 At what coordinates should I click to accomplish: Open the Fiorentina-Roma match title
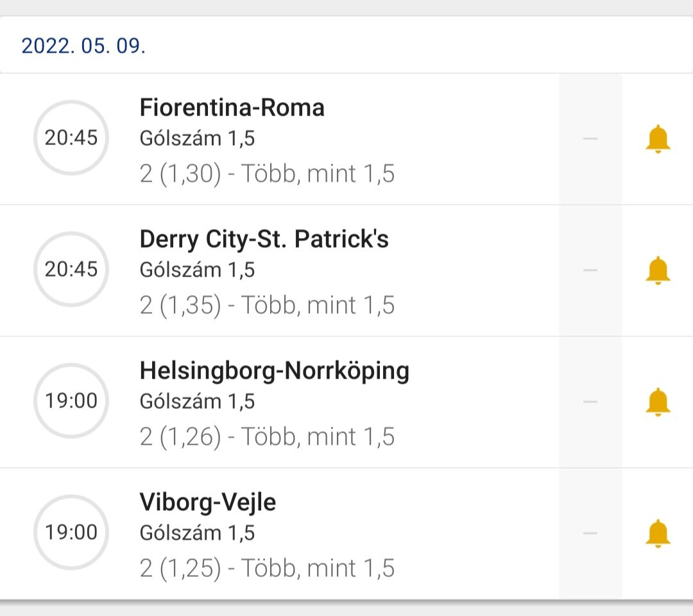coord(232,107)
